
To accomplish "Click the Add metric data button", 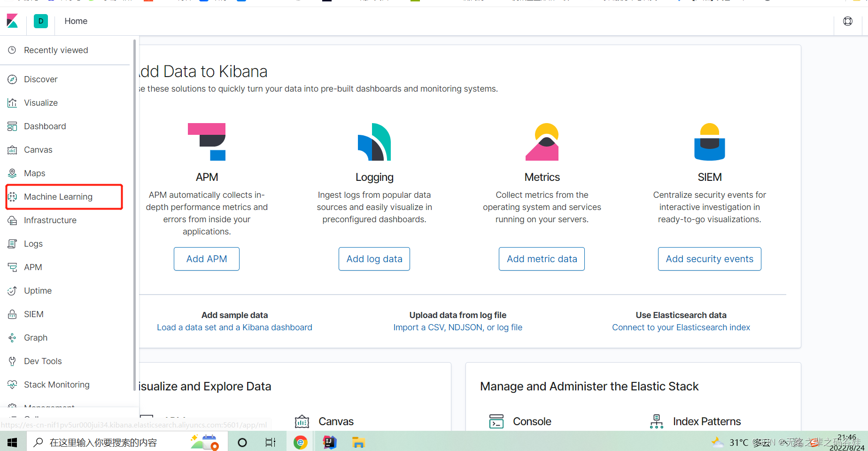I will tap(542, 259).
